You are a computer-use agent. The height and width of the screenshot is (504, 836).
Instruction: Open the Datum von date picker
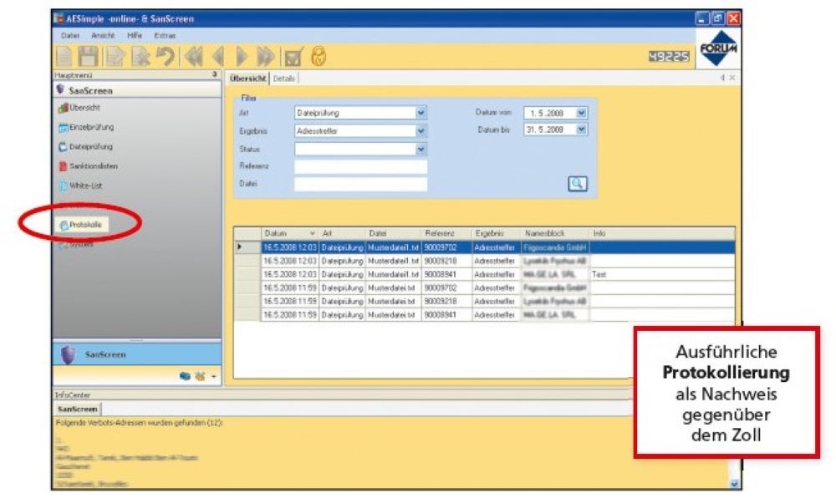582,113
